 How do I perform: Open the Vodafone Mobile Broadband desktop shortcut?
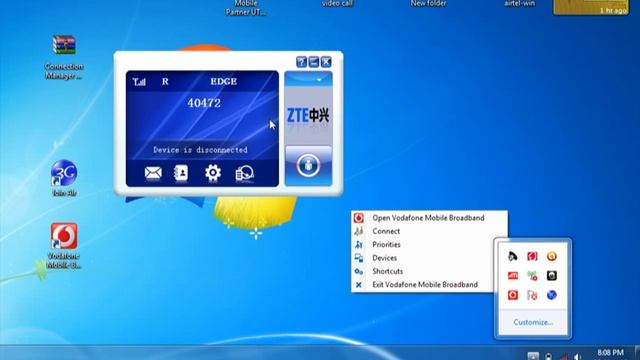click(64, 246)
